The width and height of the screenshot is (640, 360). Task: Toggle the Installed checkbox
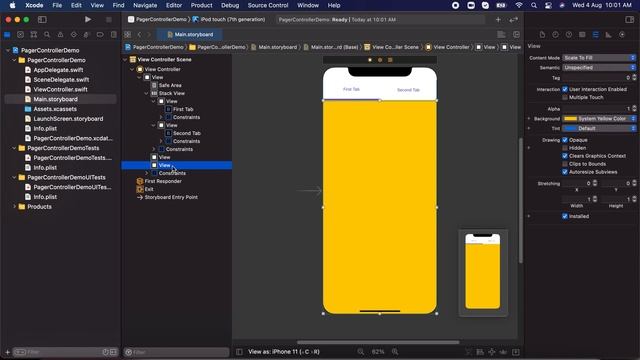[565, 216]
